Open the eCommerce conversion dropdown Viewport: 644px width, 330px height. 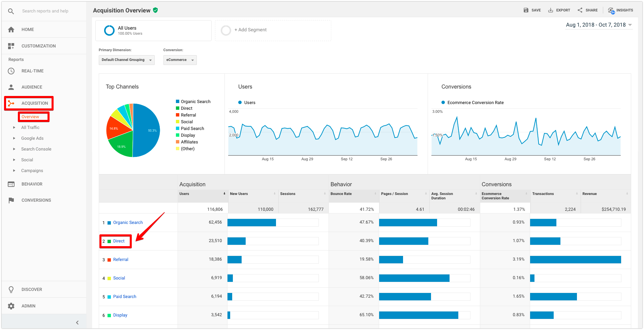pyautogui.click(x=180, y=60)
